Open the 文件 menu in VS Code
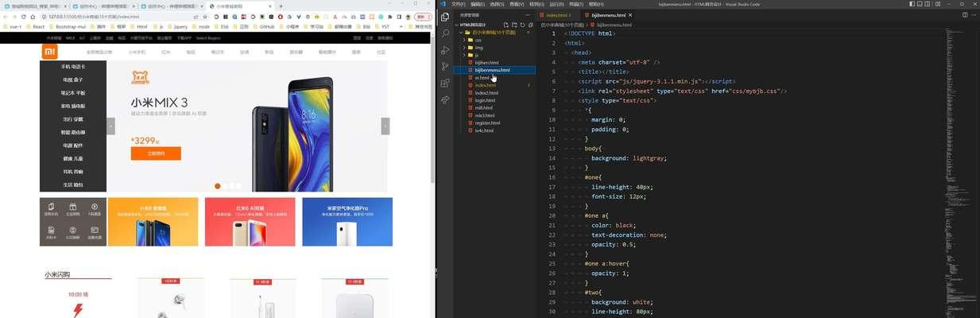The width and height of the screenshot is (980, 318). pos(458,4)
